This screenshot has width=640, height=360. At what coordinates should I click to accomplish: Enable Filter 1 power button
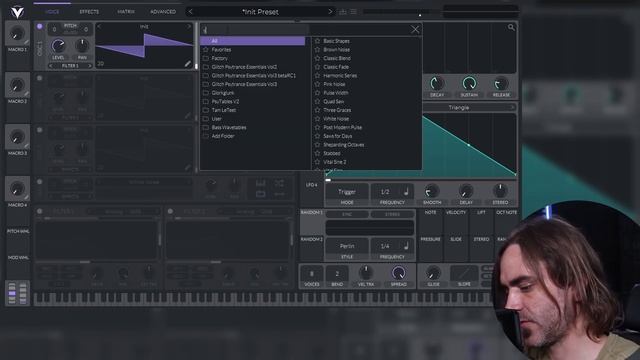[40, 211]
